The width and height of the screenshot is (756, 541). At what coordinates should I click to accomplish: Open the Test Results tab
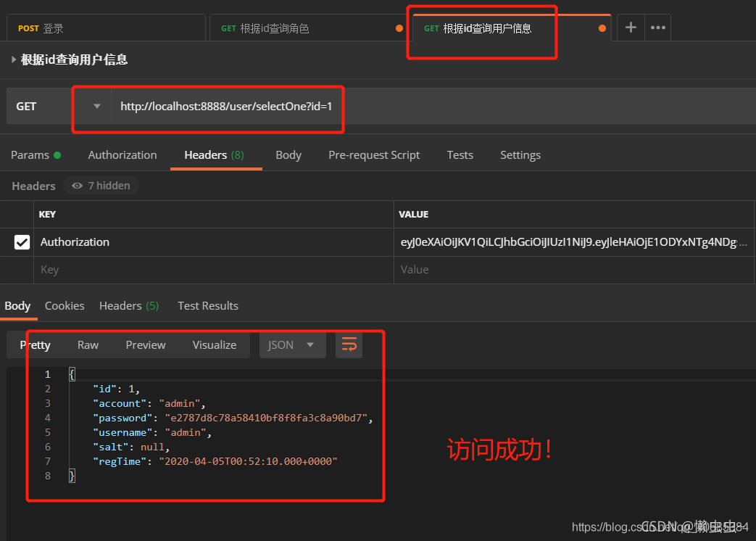pos(208,306)
